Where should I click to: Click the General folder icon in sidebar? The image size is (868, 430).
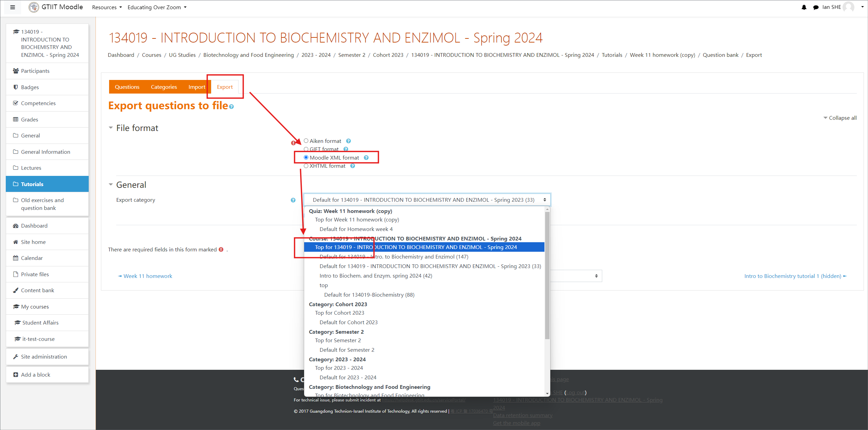click(x=16, y=135)
